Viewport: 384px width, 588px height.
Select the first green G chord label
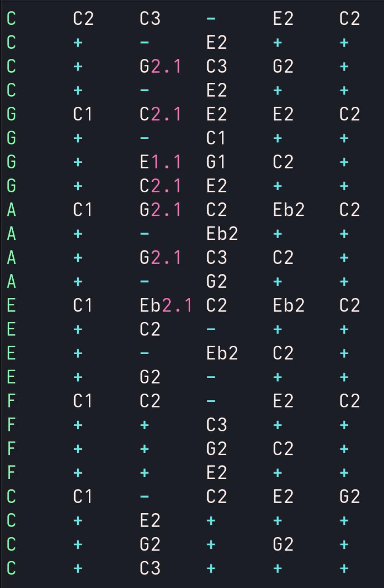point(12,114)
